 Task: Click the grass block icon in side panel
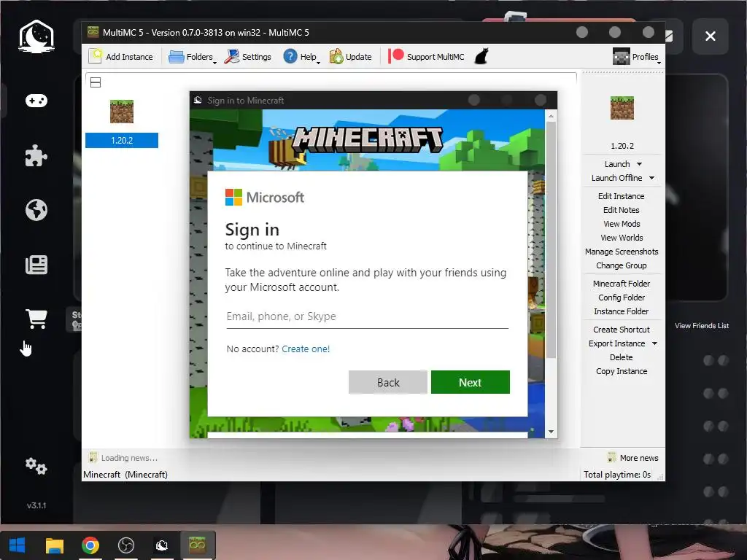pos(622,108)
